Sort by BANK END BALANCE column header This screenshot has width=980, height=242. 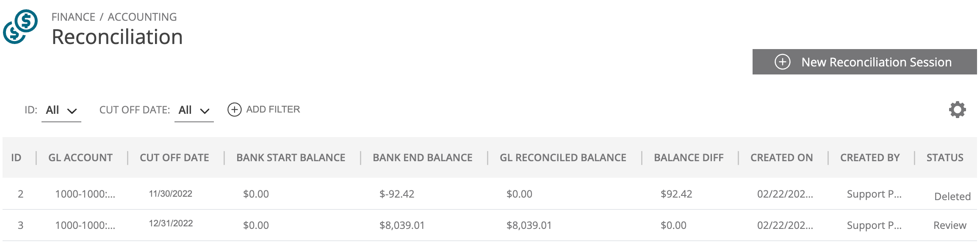(423, 157)
